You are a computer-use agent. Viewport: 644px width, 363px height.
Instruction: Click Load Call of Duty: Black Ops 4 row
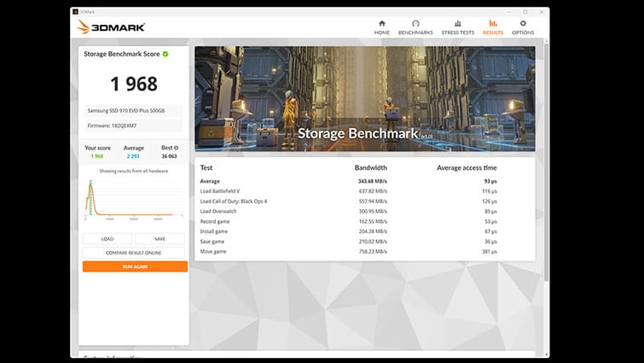pos(348,202)
